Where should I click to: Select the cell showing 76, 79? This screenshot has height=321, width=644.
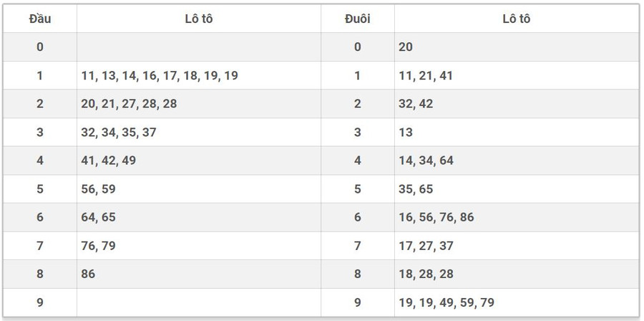(x=99, y=246)
